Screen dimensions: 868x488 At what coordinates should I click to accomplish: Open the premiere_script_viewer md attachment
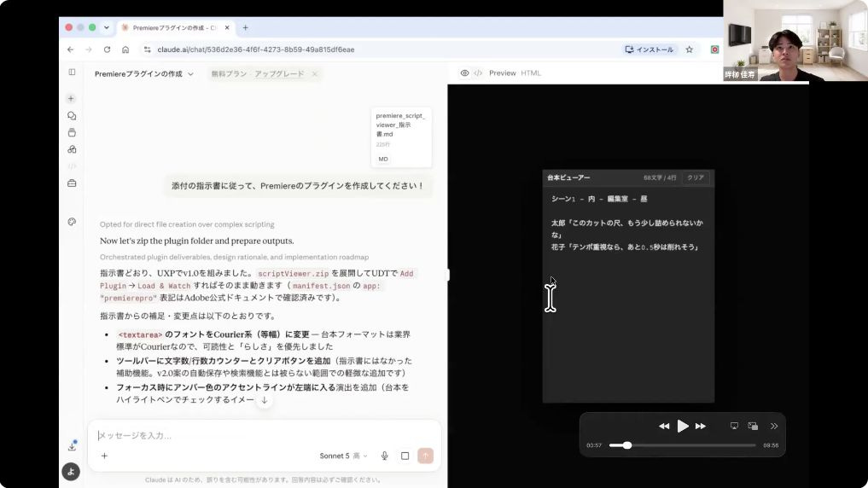(x=401, y=137)
